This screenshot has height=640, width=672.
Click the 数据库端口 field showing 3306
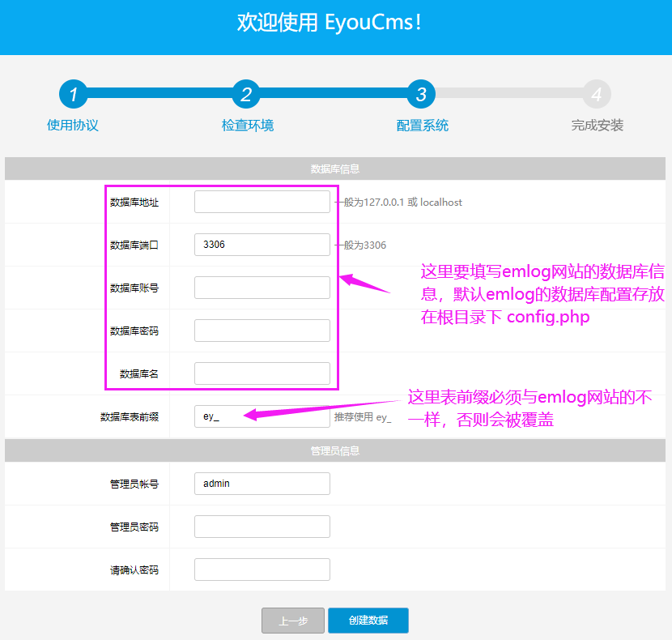[262, 245]
